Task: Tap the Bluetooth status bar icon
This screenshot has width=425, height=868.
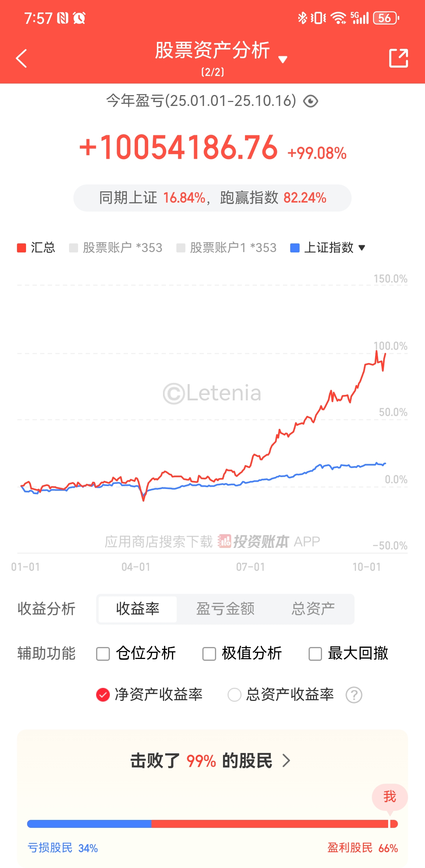Action: (x=302, y=18)
